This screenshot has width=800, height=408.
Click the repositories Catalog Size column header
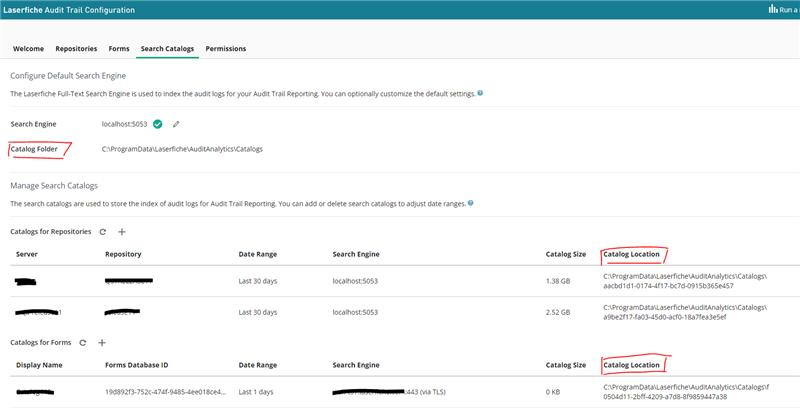pos(566,254)
